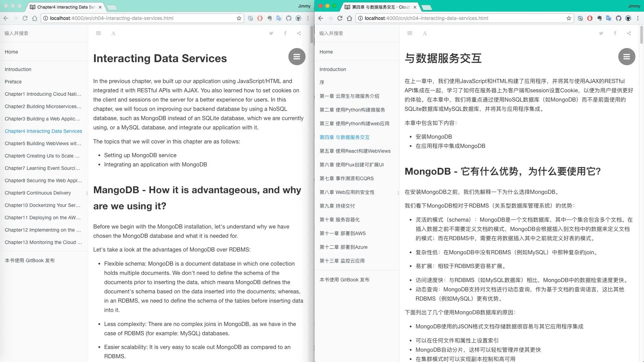
Task: Open 本书使用 GitBook 发布 in left sidebar
Action: pos(30,260)
